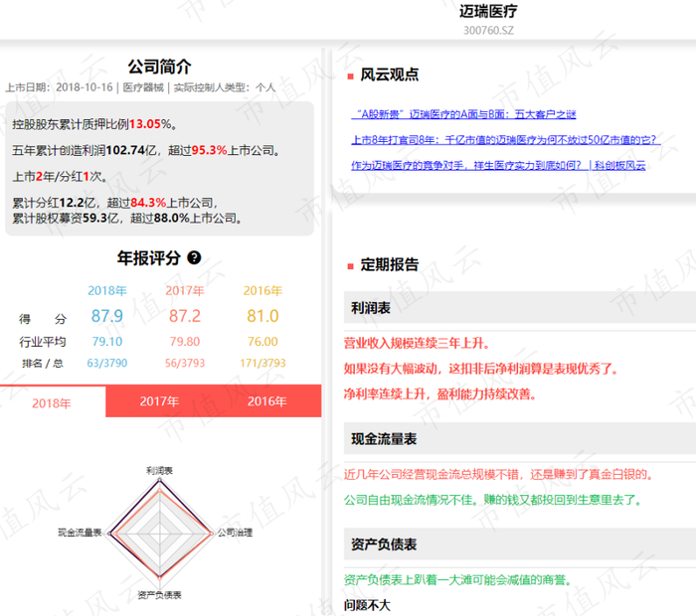Switch to the 2017年 tab
696x616 pixels.
tap(159, 401)
